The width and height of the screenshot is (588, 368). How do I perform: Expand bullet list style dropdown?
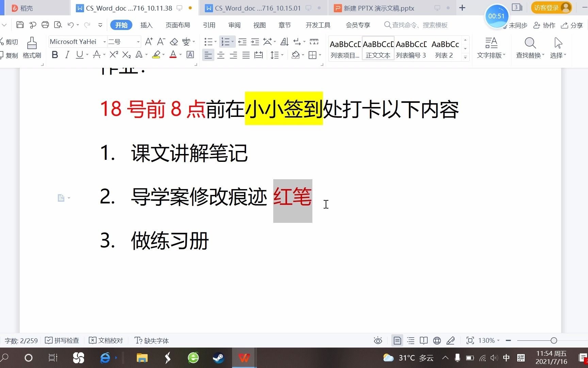[x=215, y=42]
